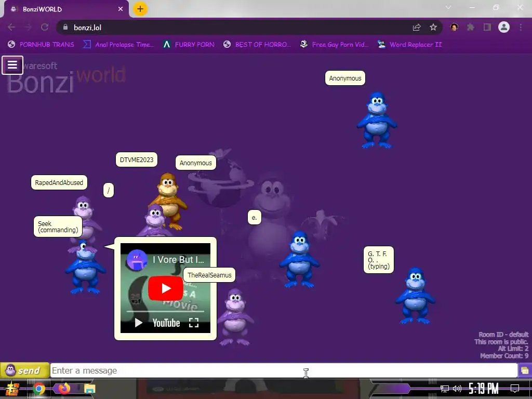Close the BonziWORLD browser tab

tap(121, 9)
